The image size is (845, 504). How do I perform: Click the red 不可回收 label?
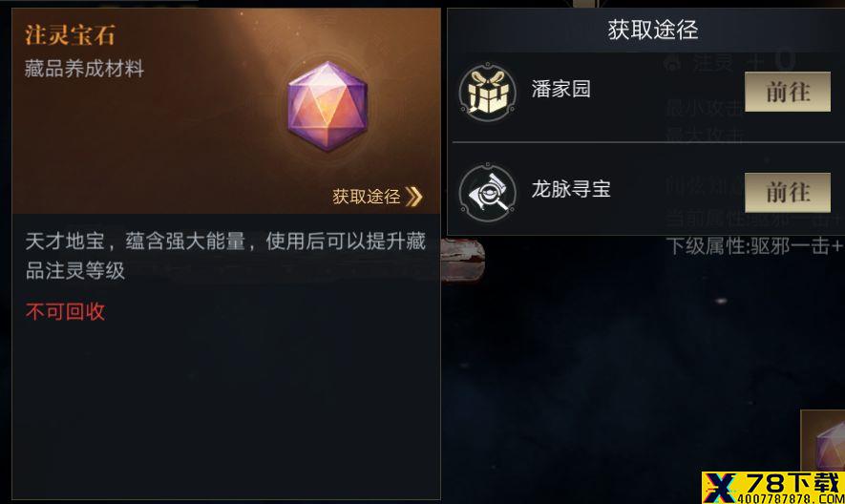tap(65, 311)
